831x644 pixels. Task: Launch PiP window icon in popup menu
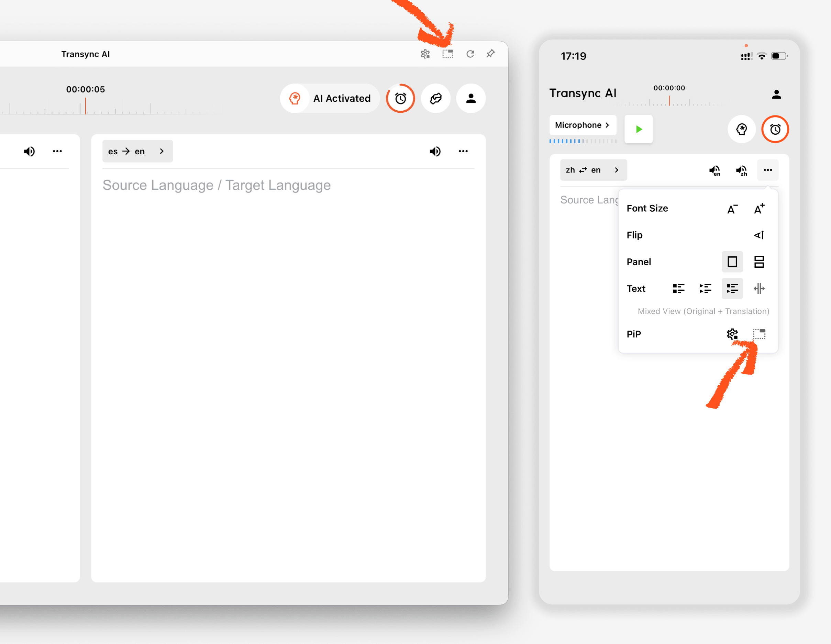759,334
